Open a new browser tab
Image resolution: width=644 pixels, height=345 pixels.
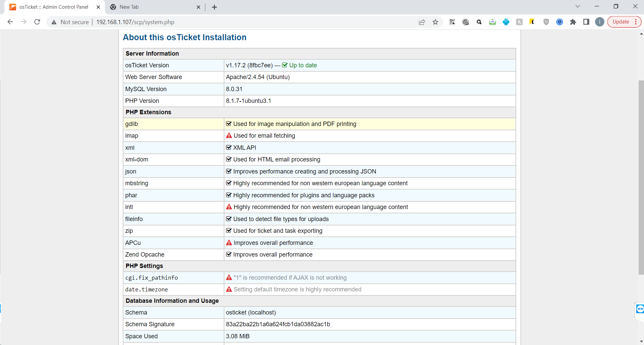click(214, 7)
